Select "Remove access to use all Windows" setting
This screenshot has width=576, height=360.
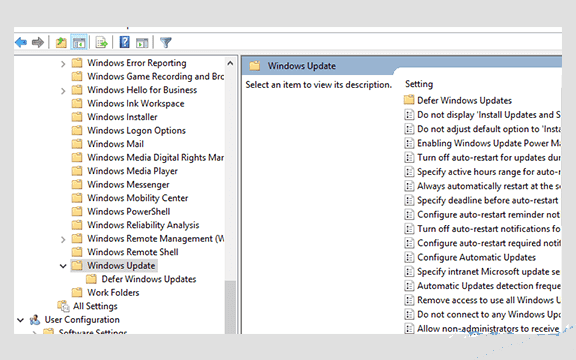click(x=482, y=300)
